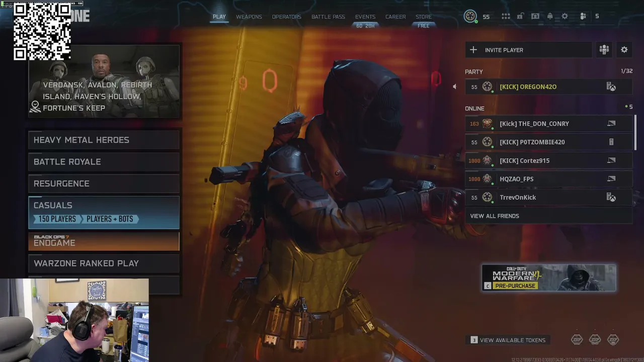644x362 pixels.
Task: Click the QR code overlay
Action: click(42, 32)
